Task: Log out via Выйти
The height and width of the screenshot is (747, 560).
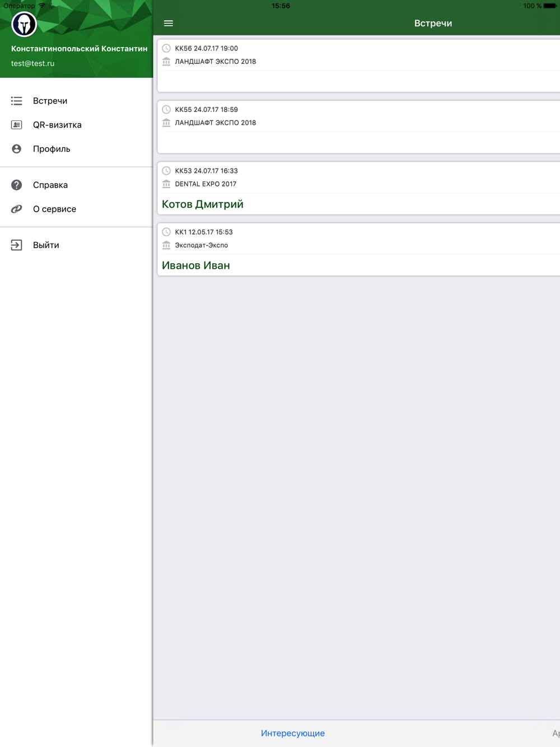Action: pos(76,245)
